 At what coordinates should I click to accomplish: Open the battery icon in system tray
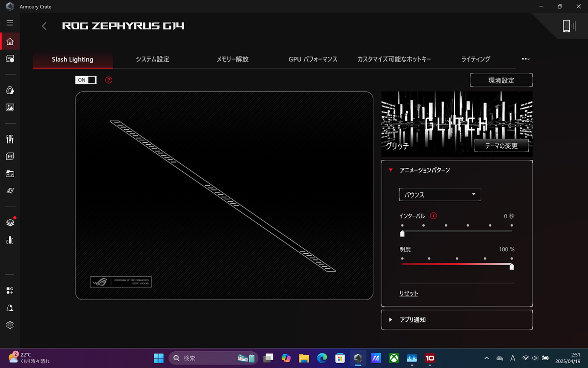coord(544,358)
